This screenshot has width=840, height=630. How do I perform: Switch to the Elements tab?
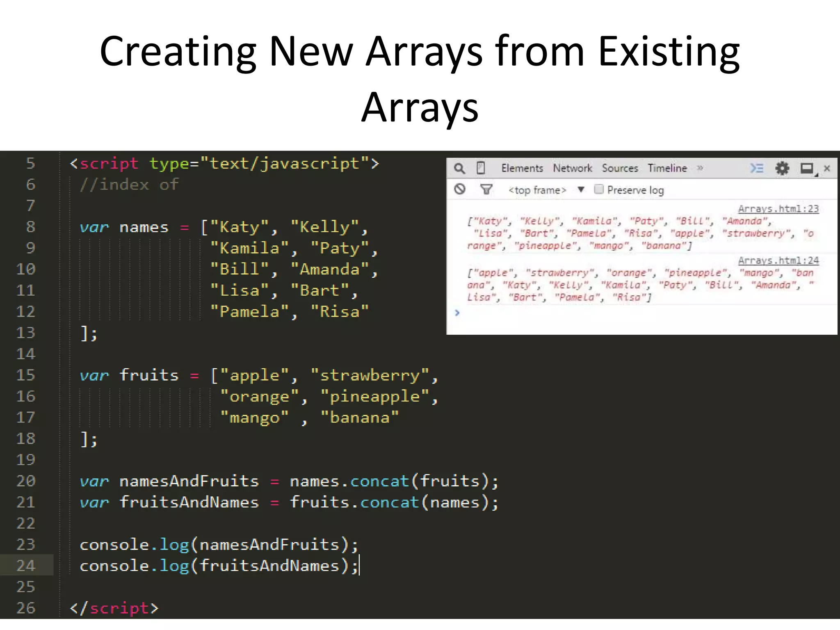point(522,168)
